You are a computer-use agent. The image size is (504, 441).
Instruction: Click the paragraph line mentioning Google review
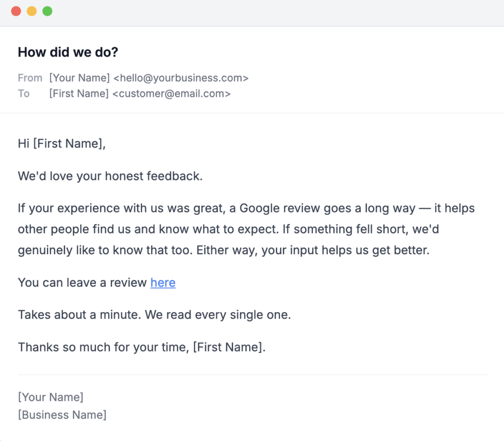point(246,208)
